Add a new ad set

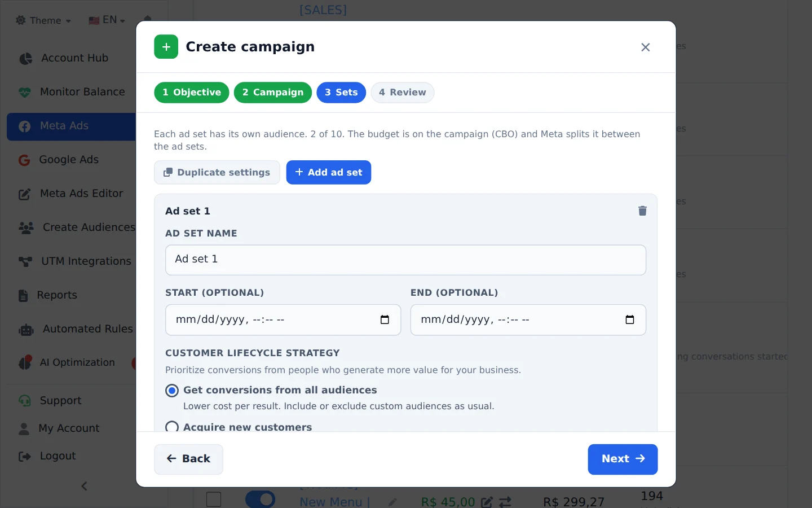click(329, 172)
